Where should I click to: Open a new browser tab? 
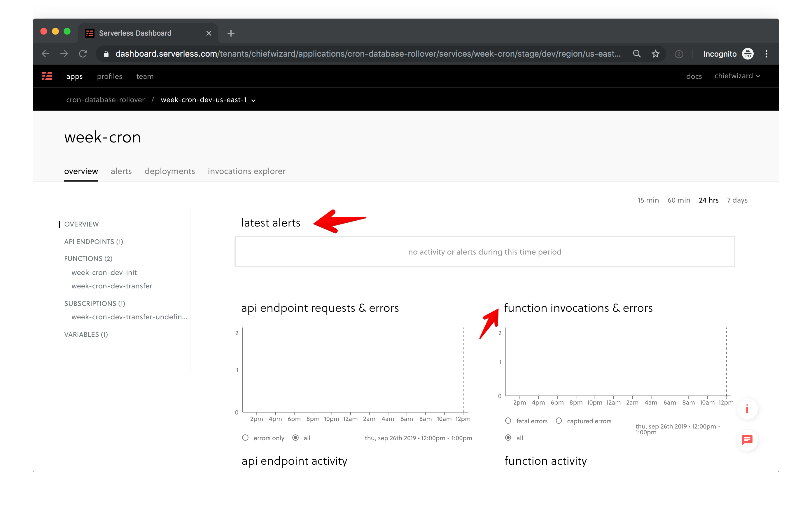pos(231,33)
